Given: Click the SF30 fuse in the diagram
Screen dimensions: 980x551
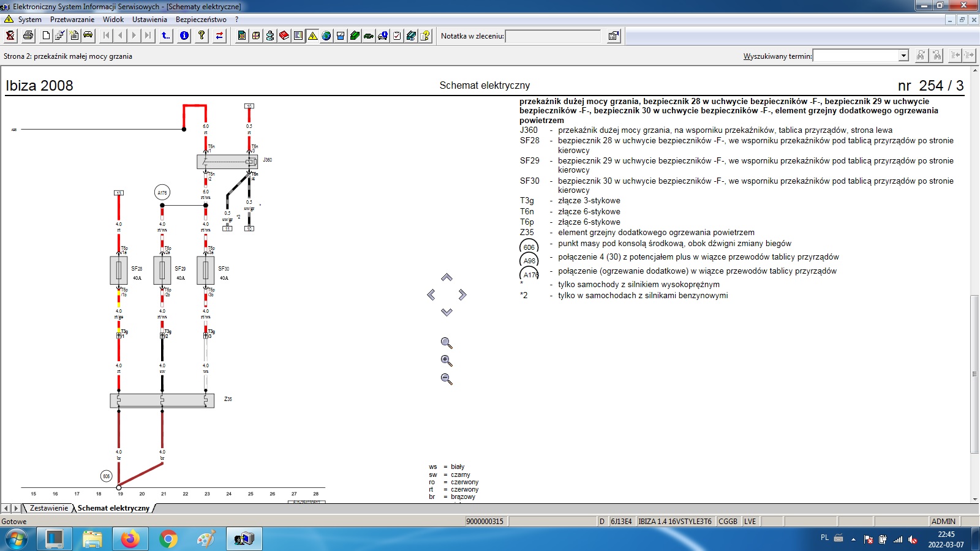Looking at the screenshot, I should click(206, 271).
